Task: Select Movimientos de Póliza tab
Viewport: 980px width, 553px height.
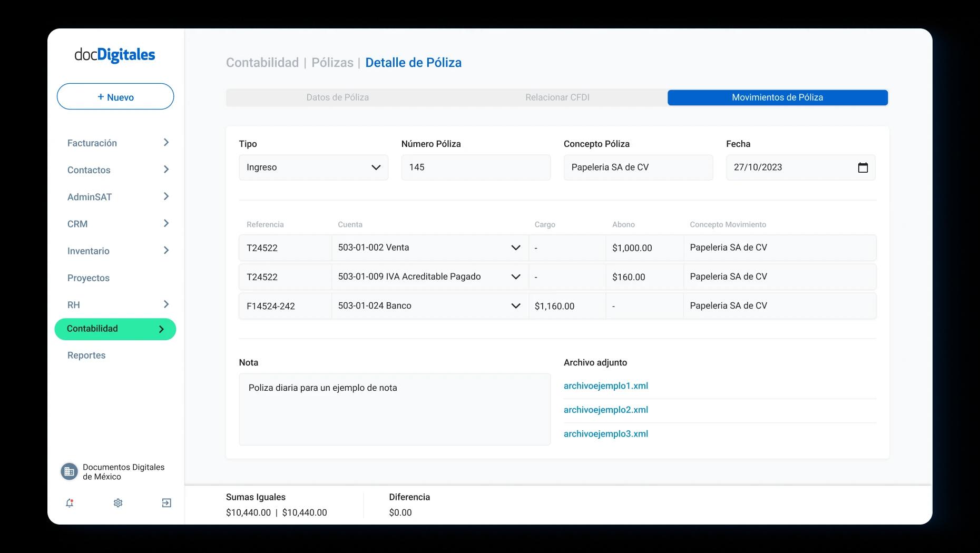Action: tap(777, 97)
